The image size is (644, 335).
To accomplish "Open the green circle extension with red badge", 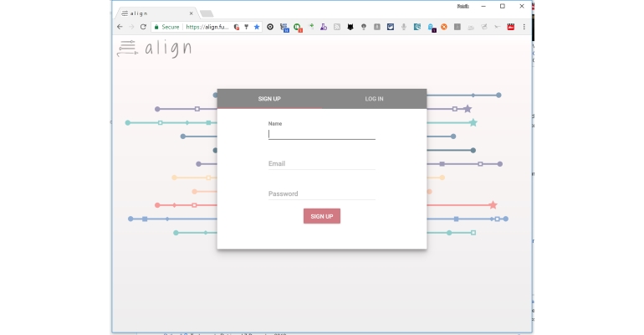I will pos(298,27).
